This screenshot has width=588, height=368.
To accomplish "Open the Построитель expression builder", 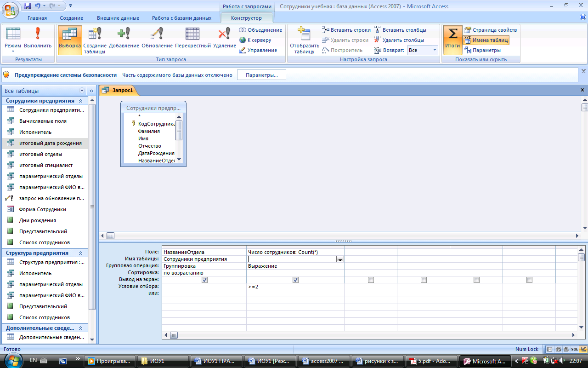I will coord(342,50).
